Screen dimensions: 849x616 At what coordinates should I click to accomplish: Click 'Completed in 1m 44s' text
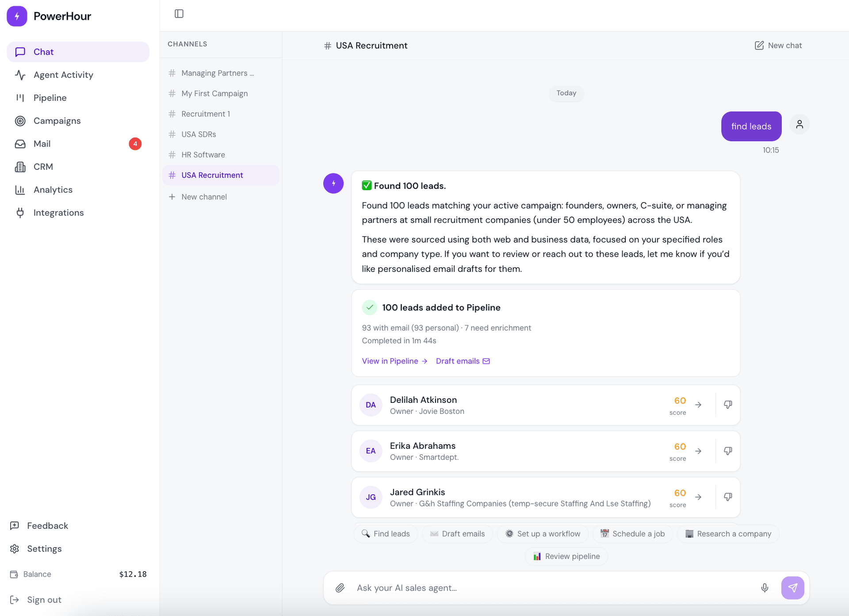pyautogui.click(x=399, y=341)
